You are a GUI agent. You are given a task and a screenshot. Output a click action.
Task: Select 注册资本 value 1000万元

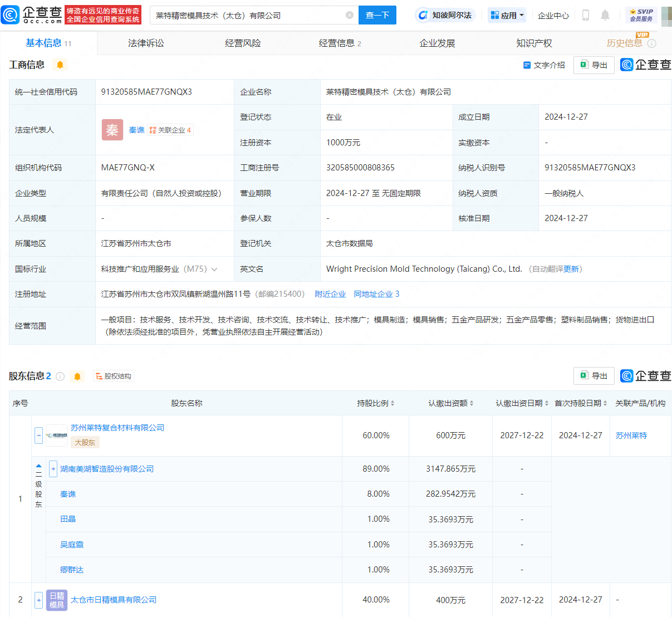click(x=343, y=143)
